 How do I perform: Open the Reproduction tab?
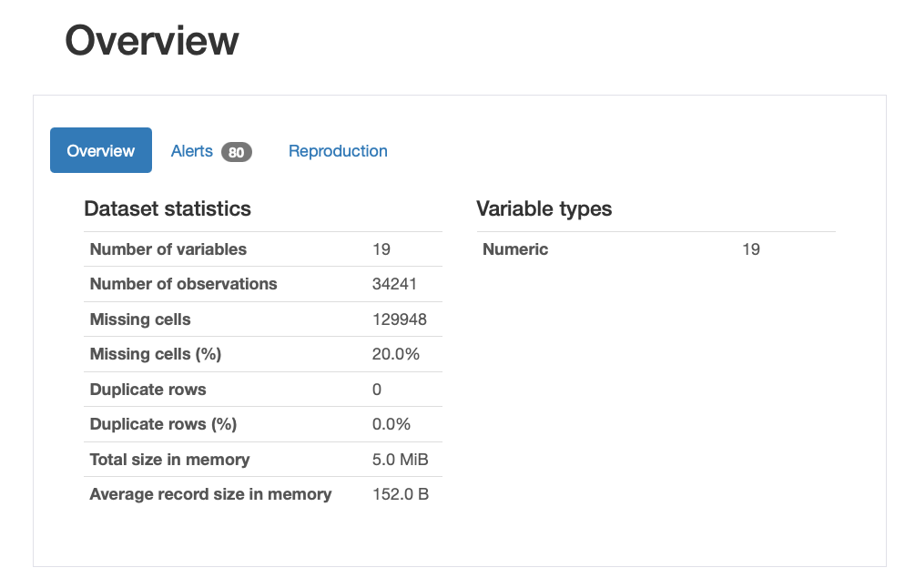338,151
